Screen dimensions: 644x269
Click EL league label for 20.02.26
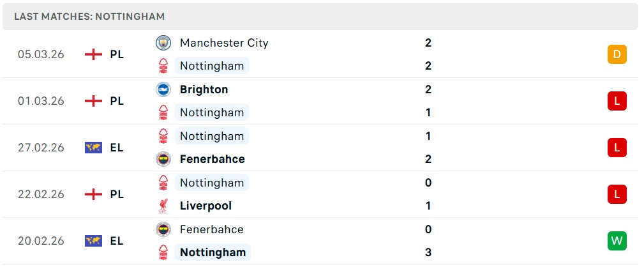[117, 241]
